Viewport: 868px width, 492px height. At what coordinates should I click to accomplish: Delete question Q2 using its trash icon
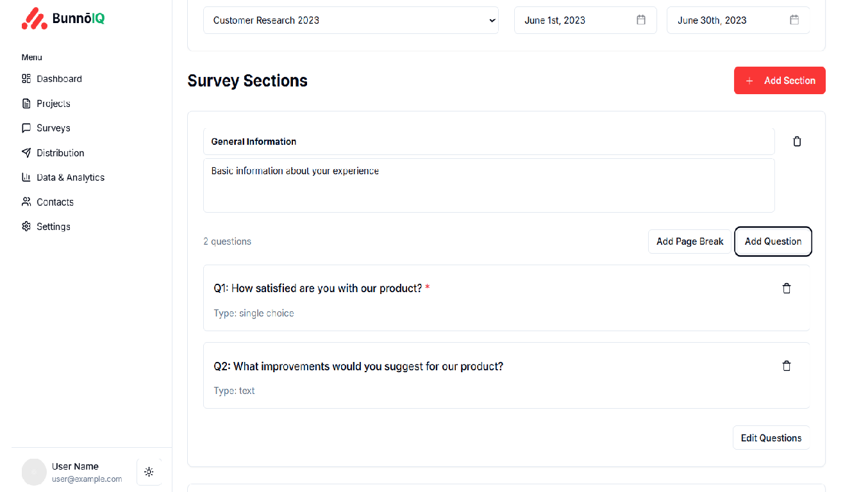pyautogui.click(x=787, y=365)
